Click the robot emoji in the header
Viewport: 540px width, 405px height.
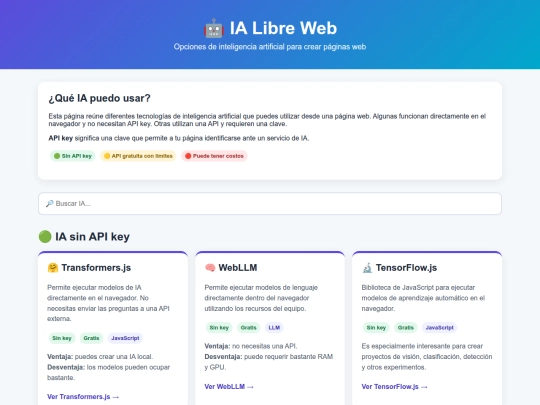(x=214, y=28)
